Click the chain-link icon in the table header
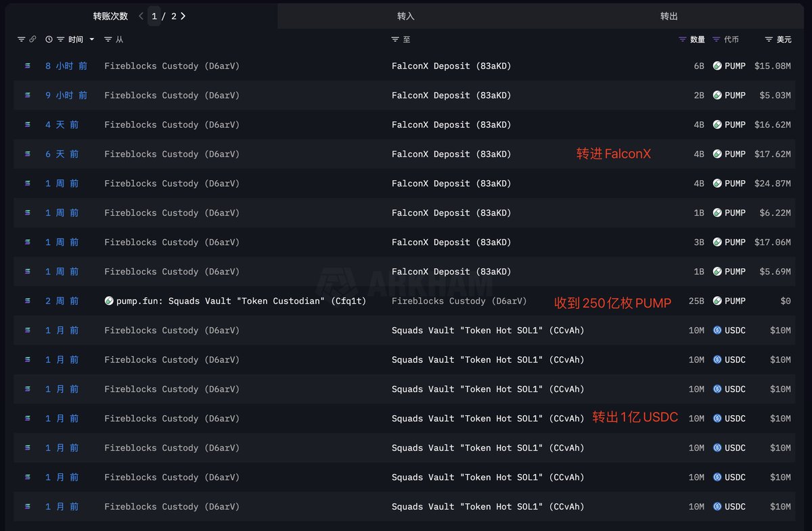Screen dimensions: 812x531 pyautogui.click(x=32, y=39)
